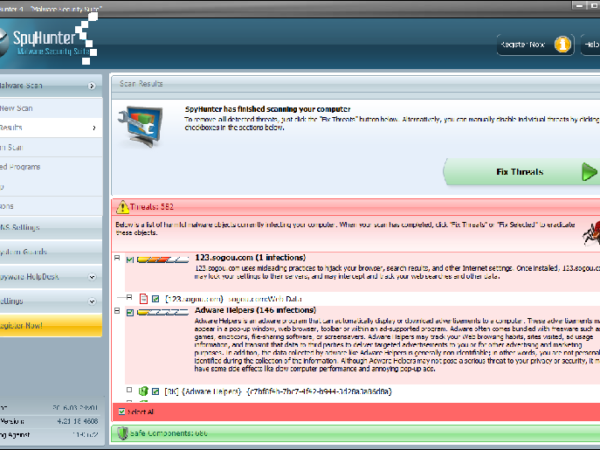The width and height of the screenshot is (600, 450).
Task: Expand the Settings dropdown arrow in sidebar
Action: tap(92, 301)
